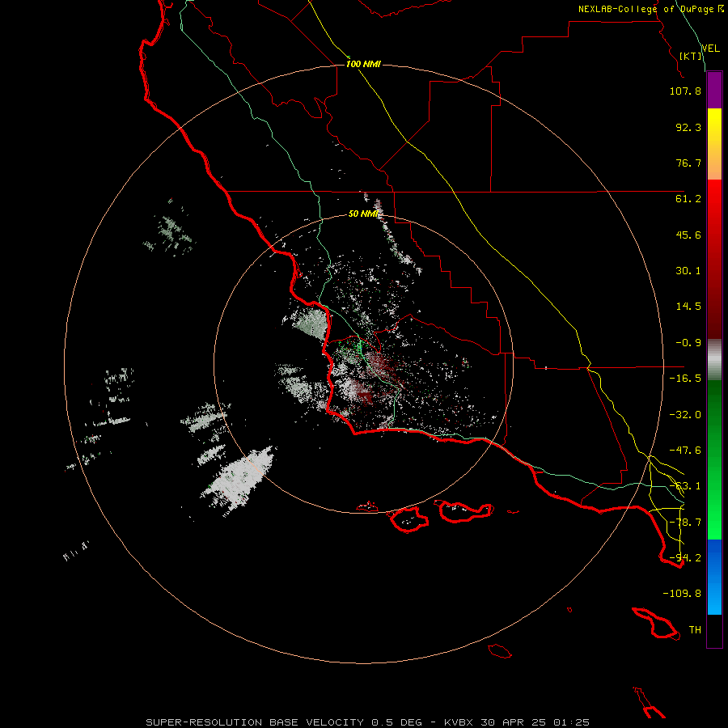728x728 pixels.
Task: Click the -47.6 value on the velocity scale
Action: click(x=685, y=451)
